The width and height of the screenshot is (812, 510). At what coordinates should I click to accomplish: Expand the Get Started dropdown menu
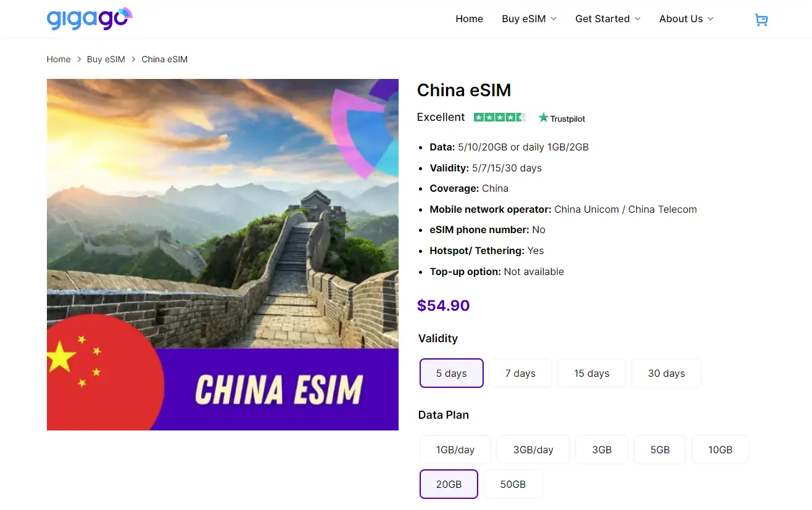point(608,19)
